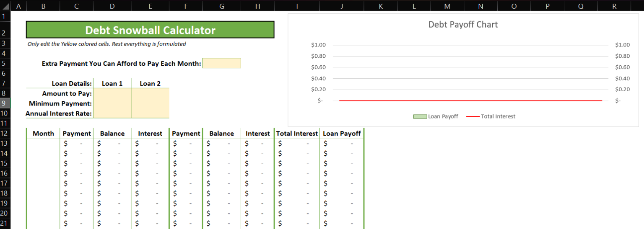Click the Select All corner triangle
Image resolution: width=644 pixels, height=229 pixels.
(5, 6)
